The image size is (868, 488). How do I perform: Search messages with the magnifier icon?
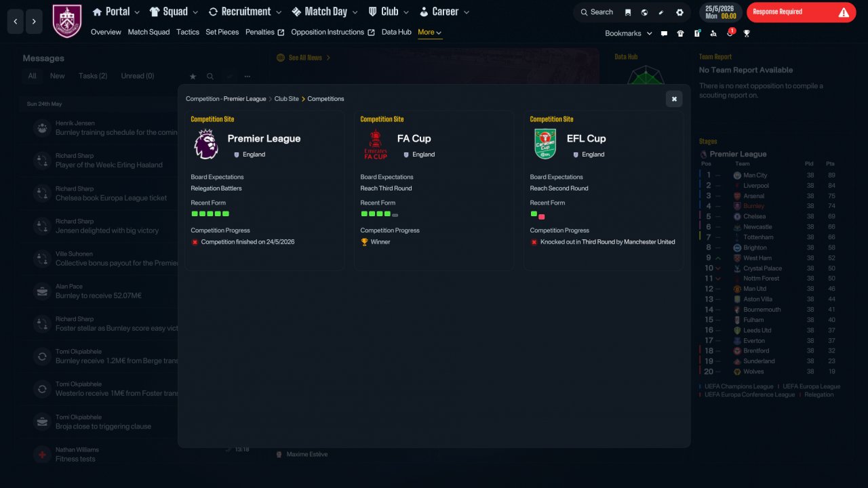(210, 77)
